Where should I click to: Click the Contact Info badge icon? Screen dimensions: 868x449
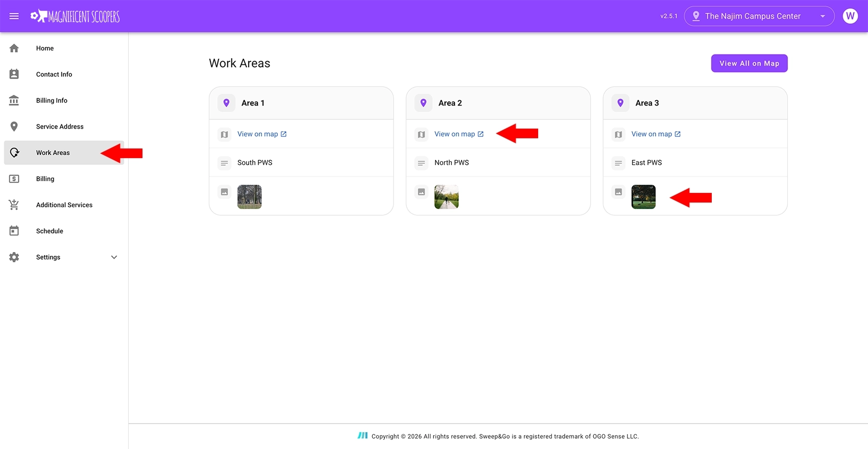tap(14, 74)
